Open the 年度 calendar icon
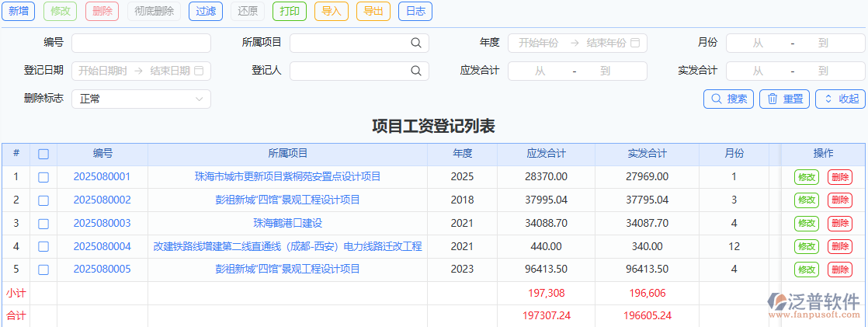Viewport: 868px width, 327px height. 636,43
